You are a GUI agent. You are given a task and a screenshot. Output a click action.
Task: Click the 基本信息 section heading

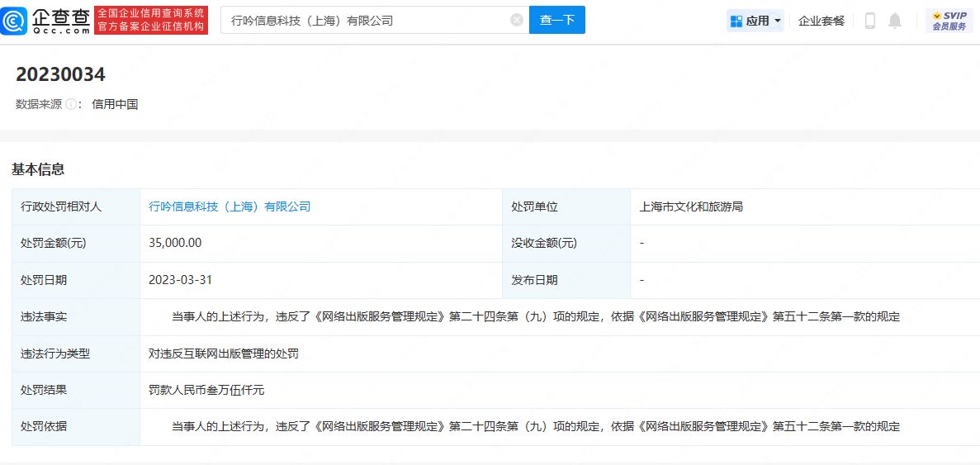pyautogui.click(x=38, y=168)
